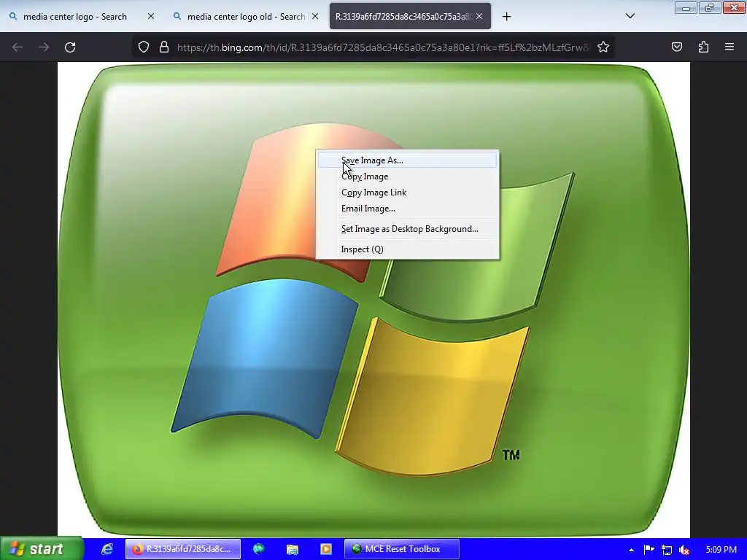Save page to Pocket icon

tap(676, 47)
